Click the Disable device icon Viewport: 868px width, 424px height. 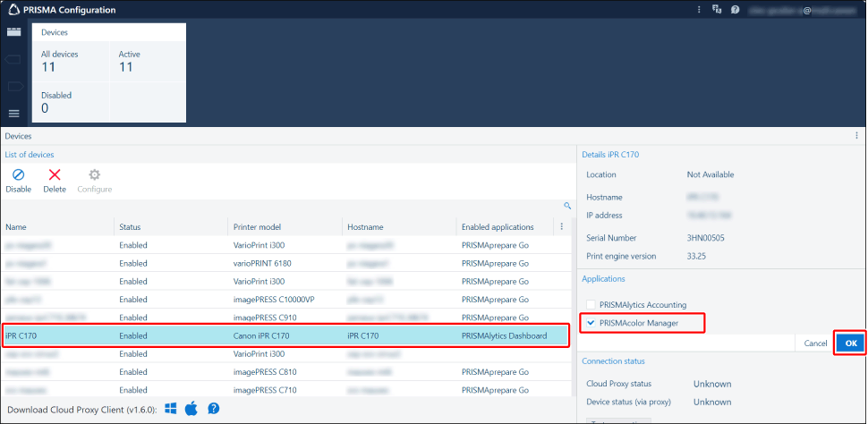click(x=18, y=175)
